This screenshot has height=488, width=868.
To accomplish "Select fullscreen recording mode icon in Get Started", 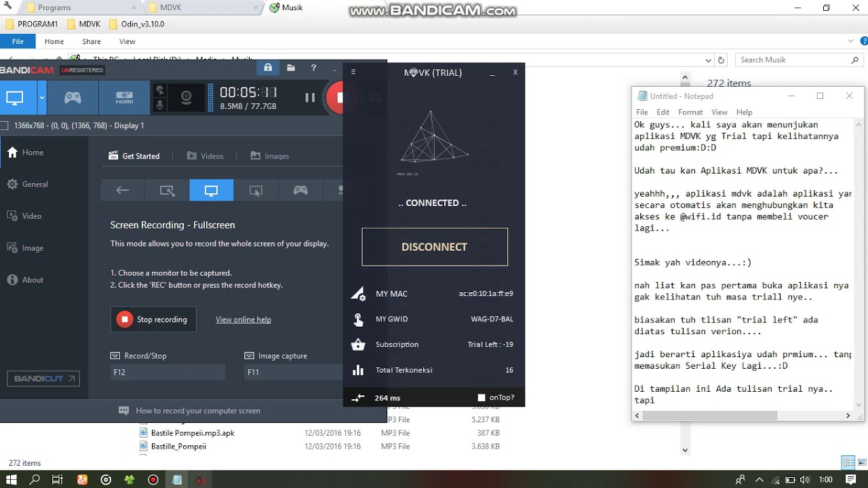I will [212, 190].
